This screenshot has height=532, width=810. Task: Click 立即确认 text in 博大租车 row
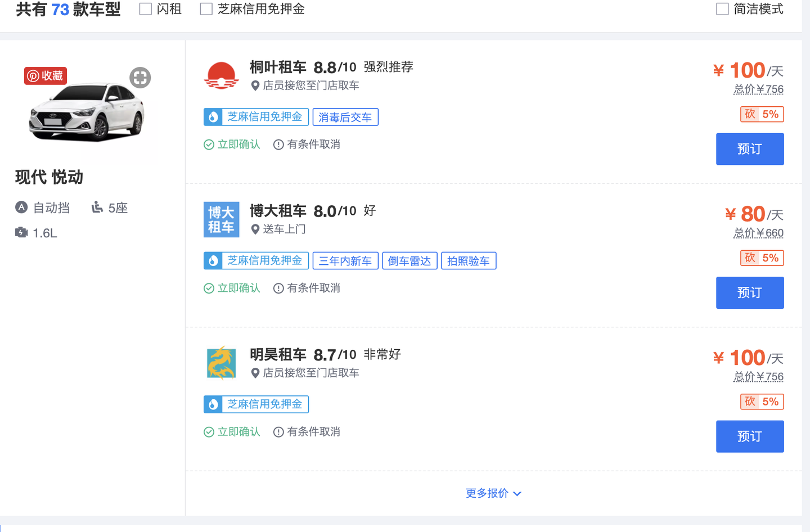click(x=239, y=288)
